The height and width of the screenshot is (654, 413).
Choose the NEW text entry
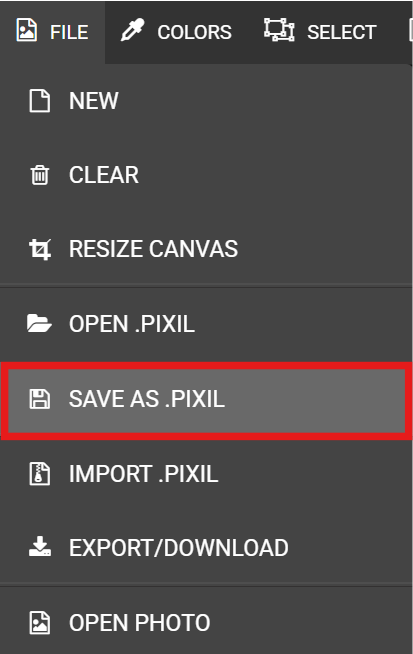[94, 101]
